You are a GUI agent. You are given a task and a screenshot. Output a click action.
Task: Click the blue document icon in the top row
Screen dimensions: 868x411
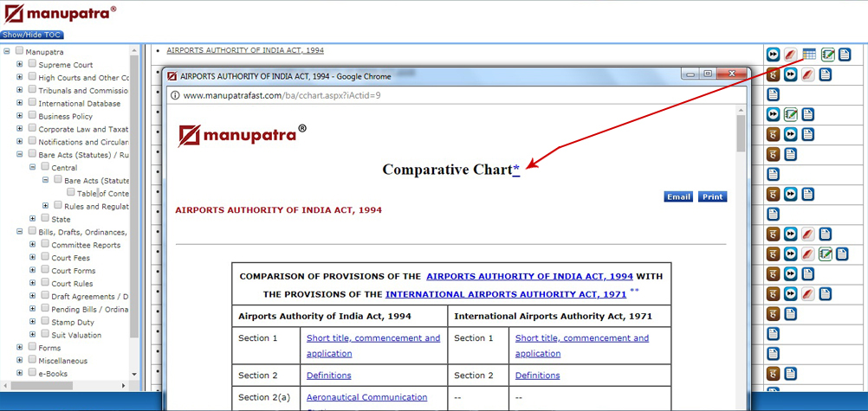845,55
